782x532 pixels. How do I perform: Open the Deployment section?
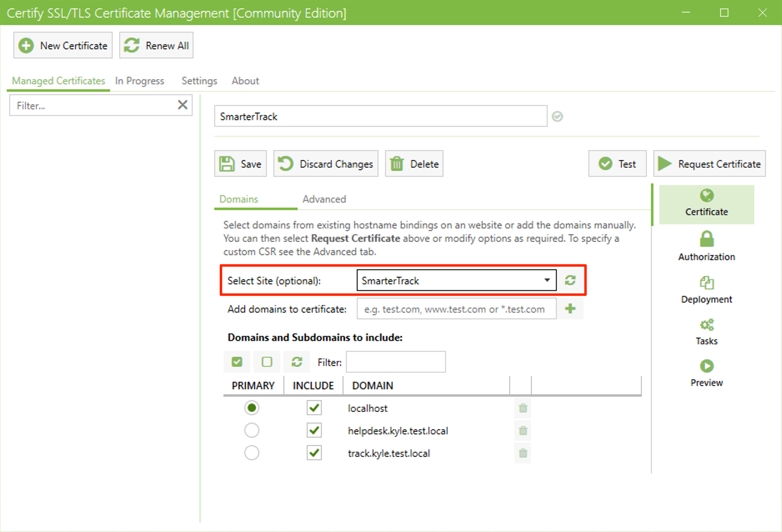pyautogui.click(x=707, y=290)
